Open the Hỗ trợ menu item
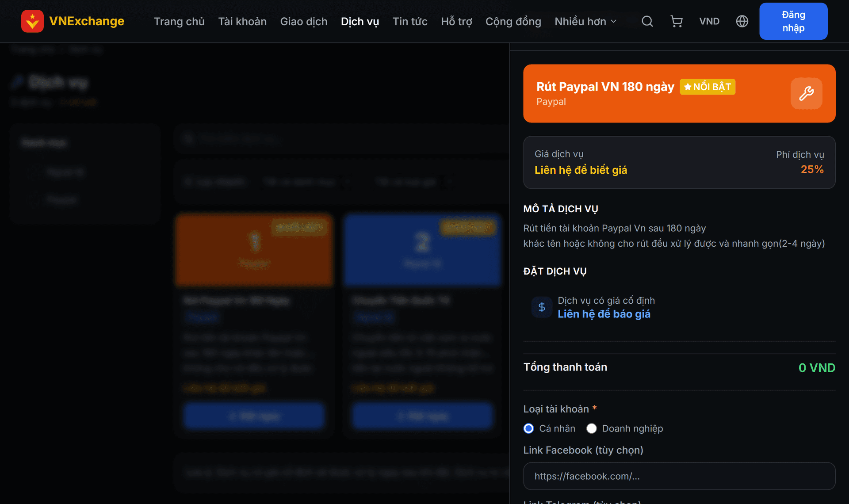This screenshot has height=504, width=849. [456, 21]
